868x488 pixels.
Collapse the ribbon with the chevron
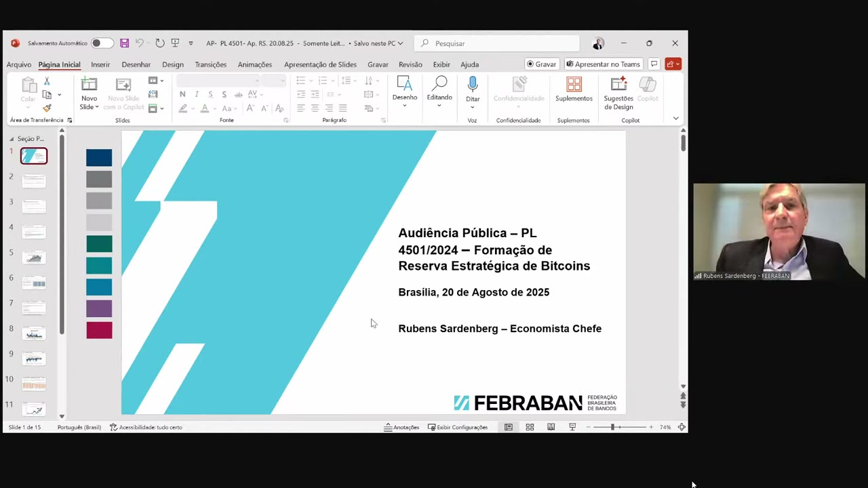675,118
